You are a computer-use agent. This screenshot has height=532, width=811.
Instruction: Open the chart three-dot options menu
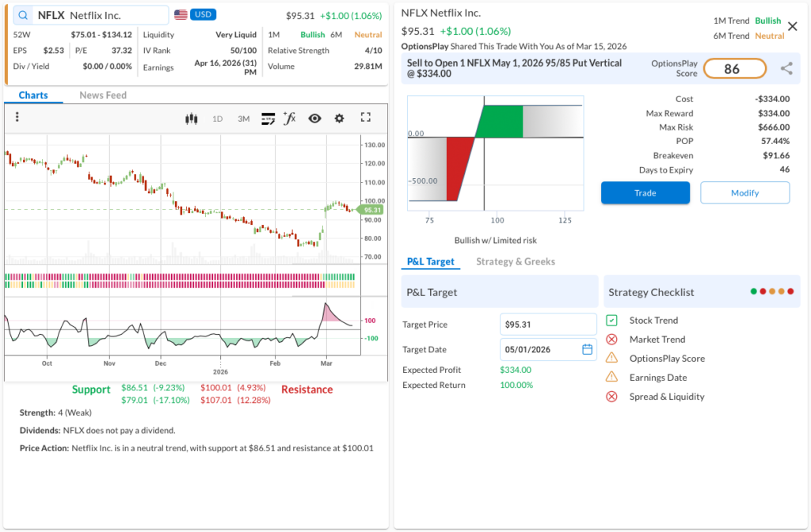[x=17, y=118]
